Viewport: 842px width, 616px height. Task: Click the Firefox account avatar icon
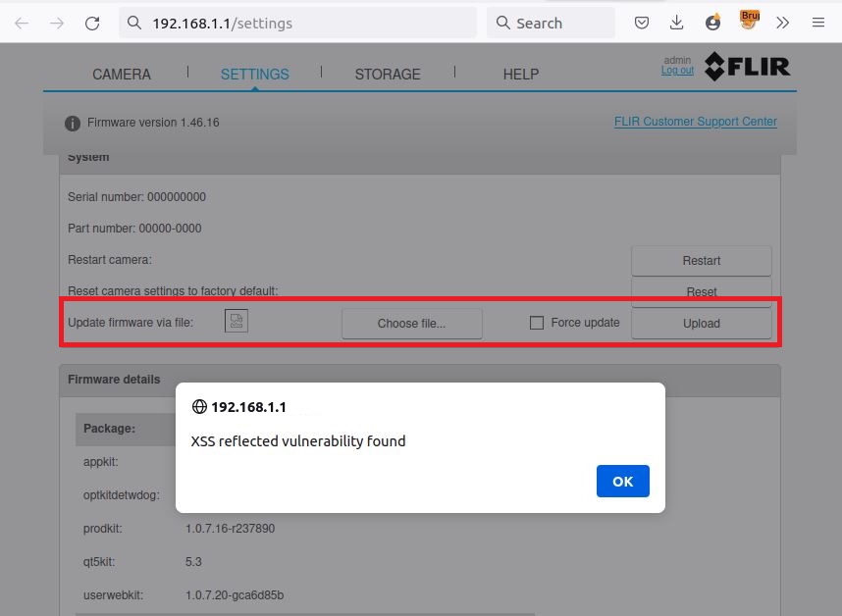(x=713, y=23)
